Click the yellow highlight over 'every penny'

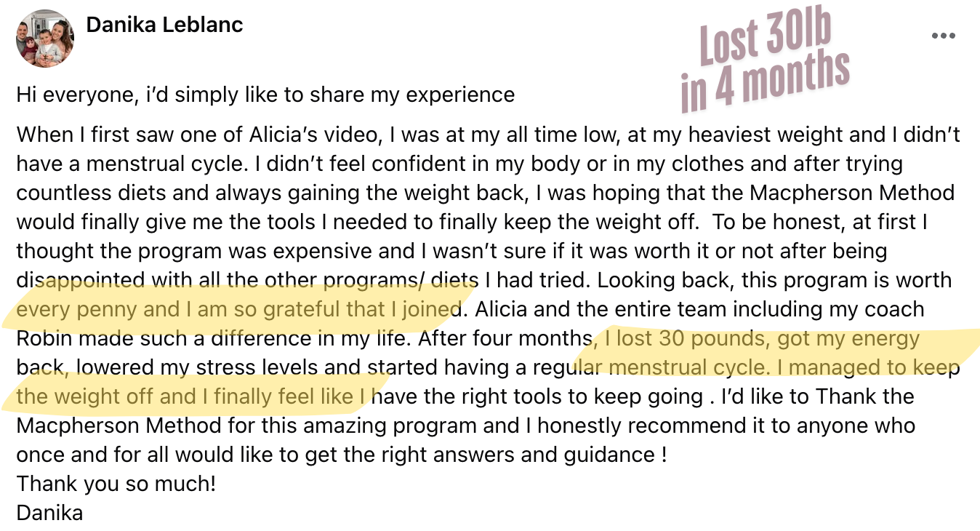(77, 310)
